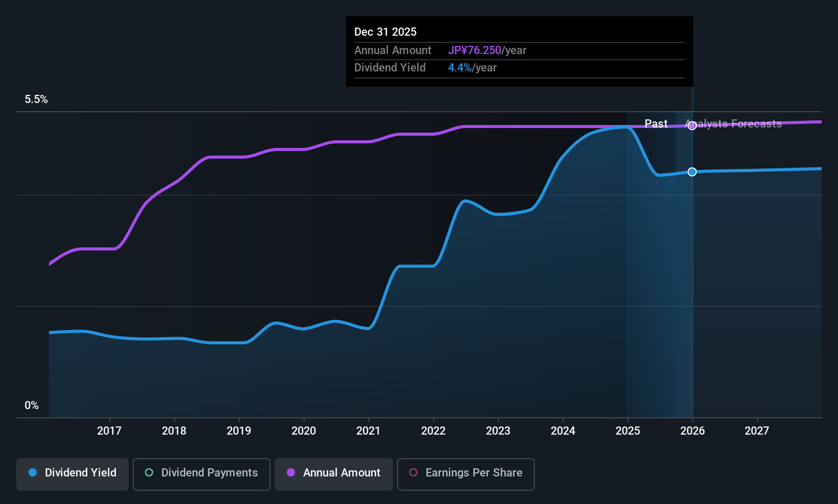Screen dimensions: 838x504
Task: Click the blue dividend yield data point marker
Action: (x=692, y=172)
